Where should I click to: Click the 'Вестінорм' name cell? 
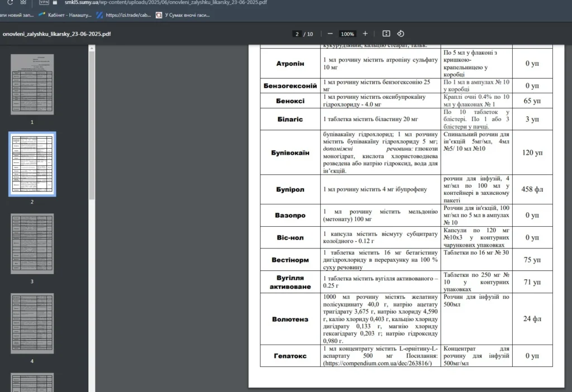tap(290, 260)
